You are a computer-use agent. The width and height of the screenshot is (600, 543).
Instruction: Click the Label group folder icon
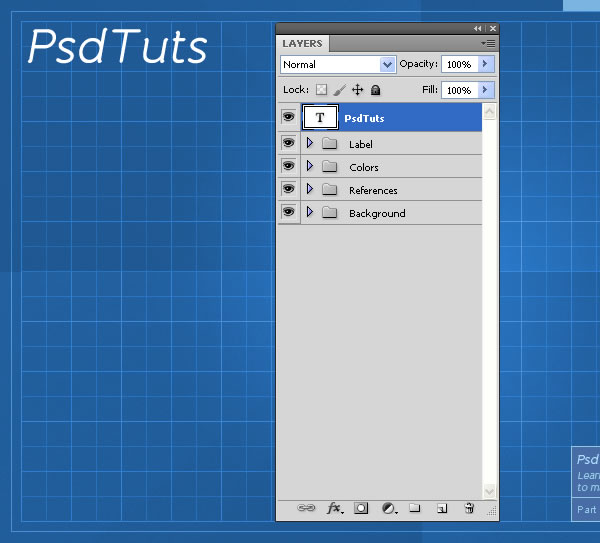329,143
